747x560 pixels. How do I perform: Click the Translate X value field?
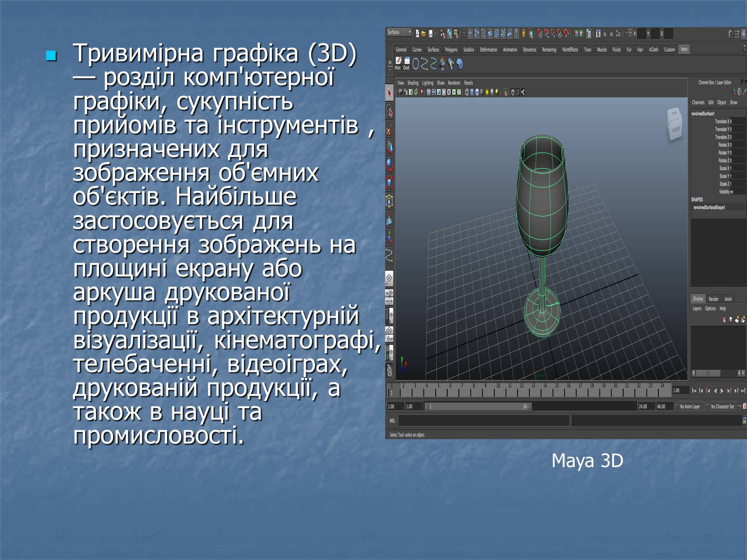(739, 121)
